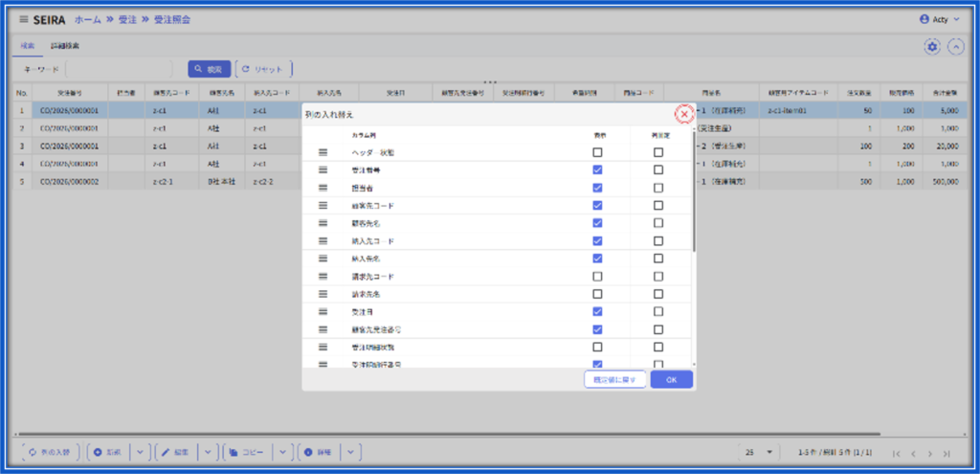
Task: Open the gear settings icon at top right
Action: pyautogui.click(x=932, y=47)
